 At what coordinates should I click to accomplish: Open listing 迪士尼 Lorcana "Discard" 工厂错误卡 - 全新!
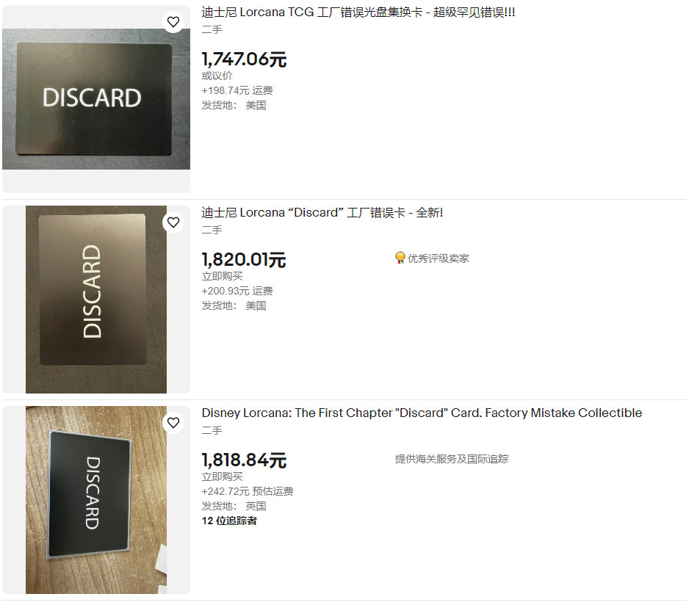322,212
